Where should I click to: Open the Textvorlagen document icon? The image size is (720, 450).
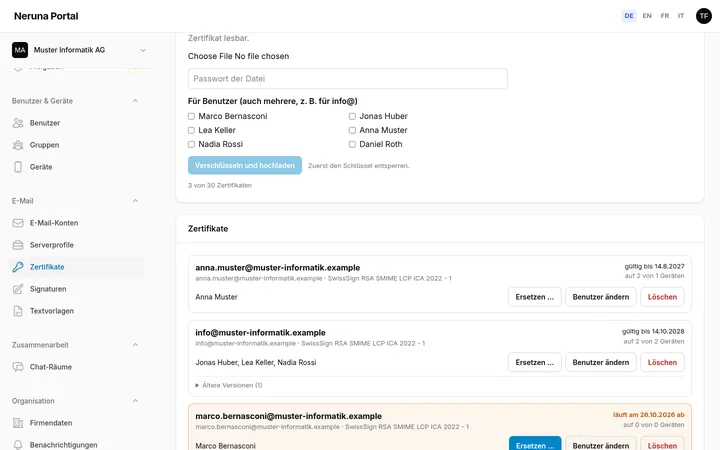pyautogui.click(x=18, y=311)
